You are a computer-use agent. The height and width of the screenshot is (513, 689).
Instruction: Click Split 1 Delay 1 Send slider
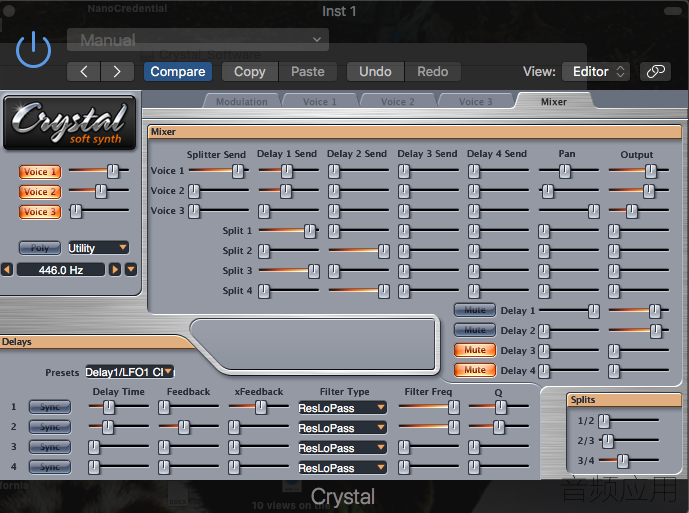289,230
